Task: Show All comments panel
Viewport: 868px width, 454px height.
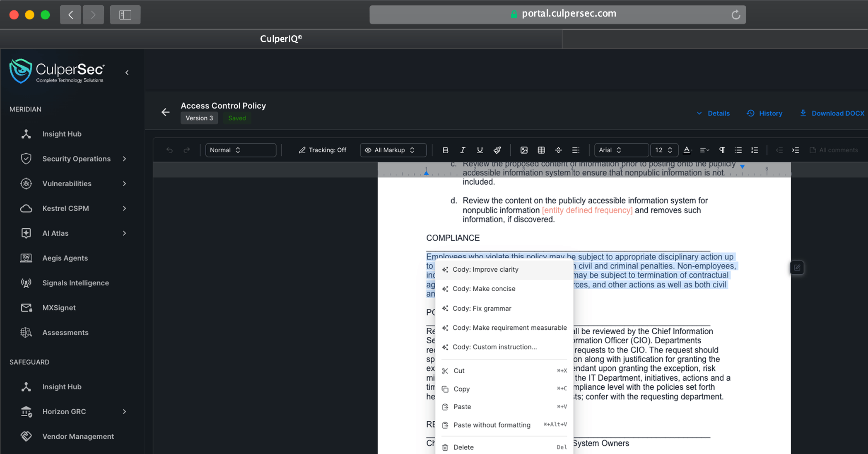Action: point(834,150)
